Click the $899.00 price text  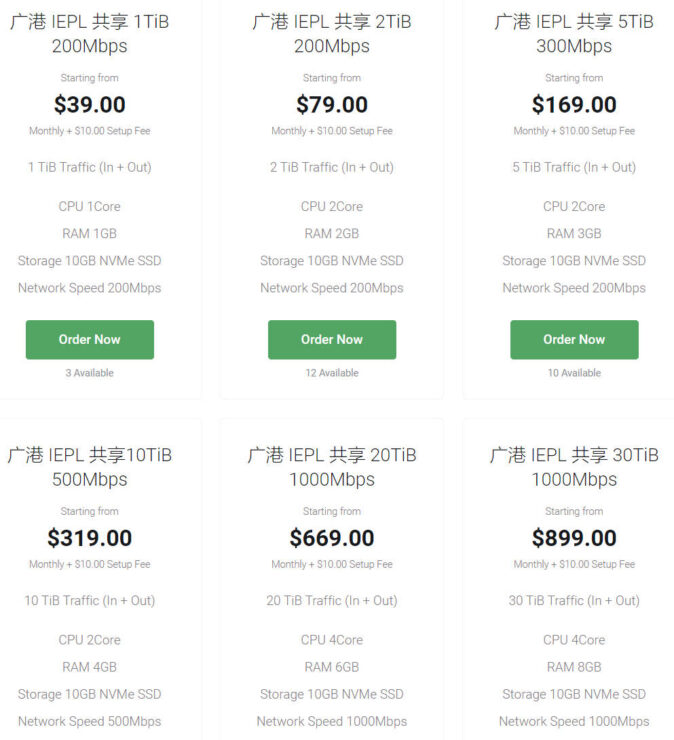[574, 538]
